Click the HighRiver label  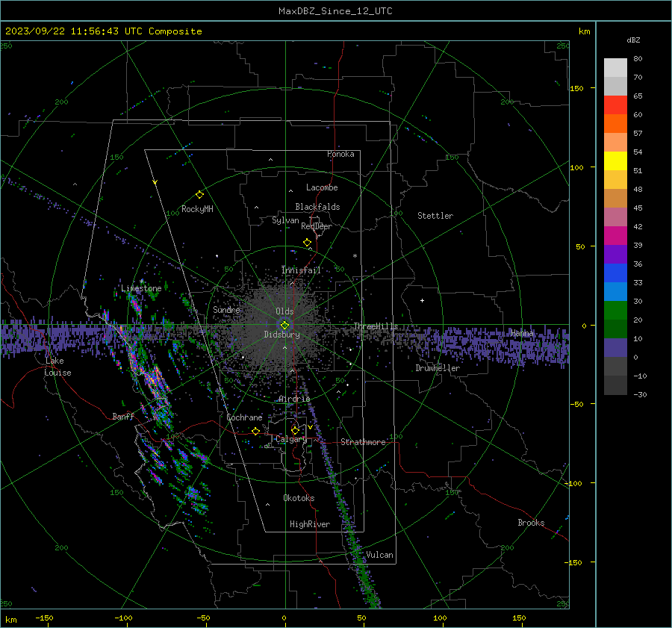tap(310, 524)
